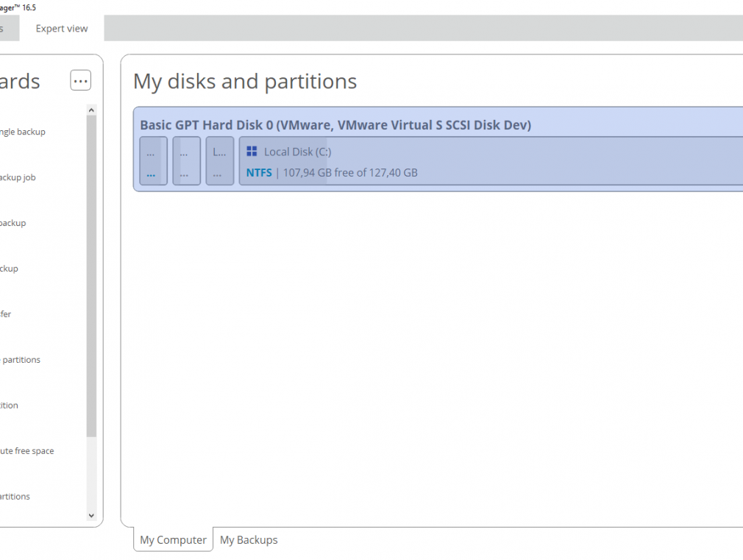Select the small partition labeled L...
Image resolution: width=743 pixels, height=560 pixels.
pyautogui.click(x=220, y=160)
